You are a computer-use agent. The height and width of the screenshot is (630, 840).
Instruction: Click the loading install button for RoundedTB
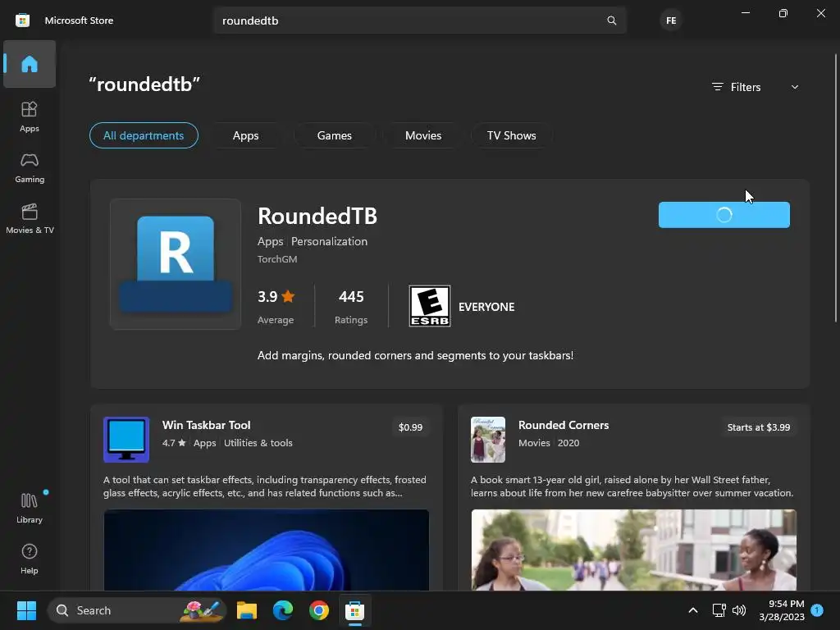tap(724, 215)
